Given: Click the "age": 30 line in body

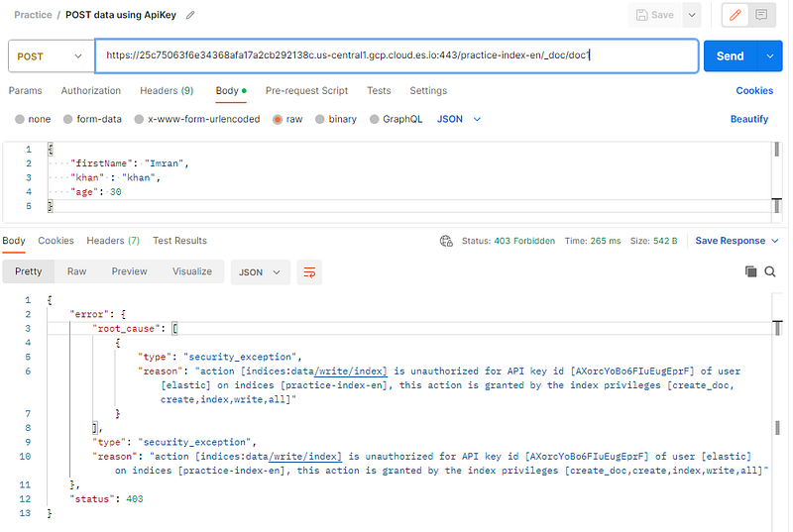Looking at the screenshot, I should coord(95,192).
